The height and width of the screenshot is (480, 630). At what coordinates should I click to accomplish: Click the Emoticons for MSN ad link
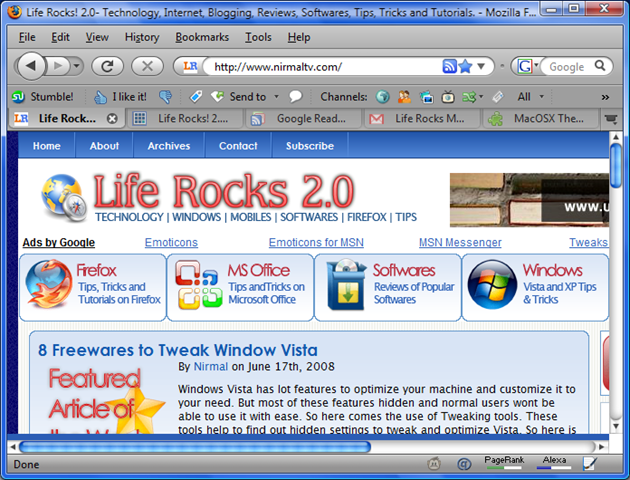tap(316, 243)
